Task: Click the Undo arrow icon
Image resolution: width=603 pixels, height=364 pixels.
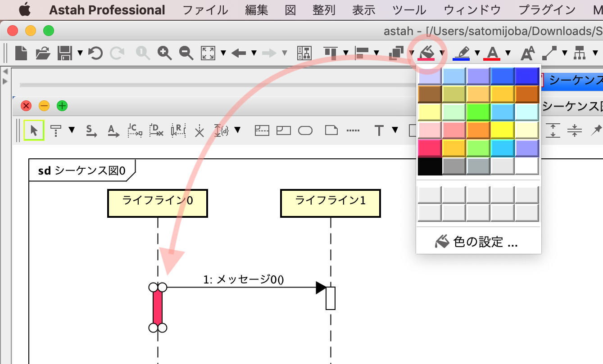Action: point(95,53)
